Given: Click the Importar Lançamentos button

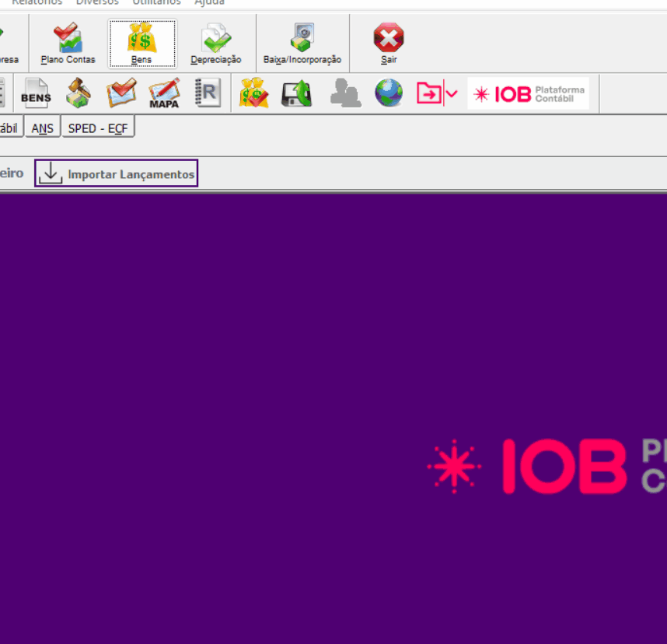Looking at the screenshot, I should pyautogui.click(x=117, y=173).
